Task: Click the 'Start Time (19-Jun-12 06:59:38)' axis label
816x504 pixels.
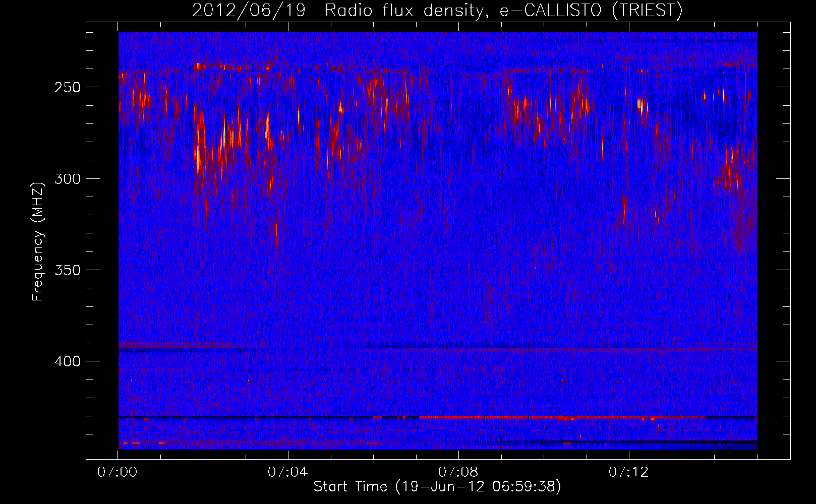Action: pos(437,487)
